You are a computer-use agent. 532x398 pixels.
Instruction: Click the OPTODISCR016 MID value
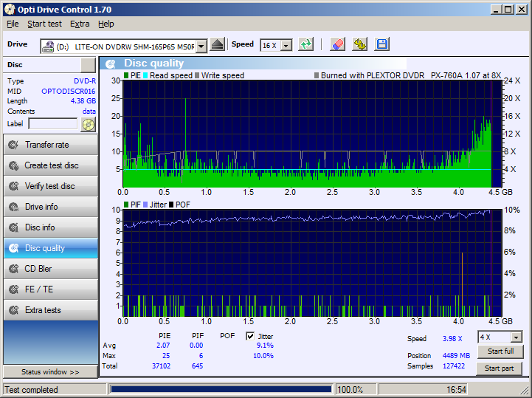click(68, 92)
